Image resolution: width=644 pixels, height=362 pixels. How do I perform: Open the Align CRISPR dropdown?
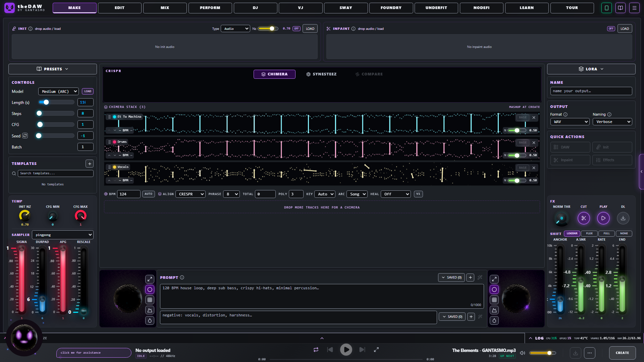tap(190, 194)
